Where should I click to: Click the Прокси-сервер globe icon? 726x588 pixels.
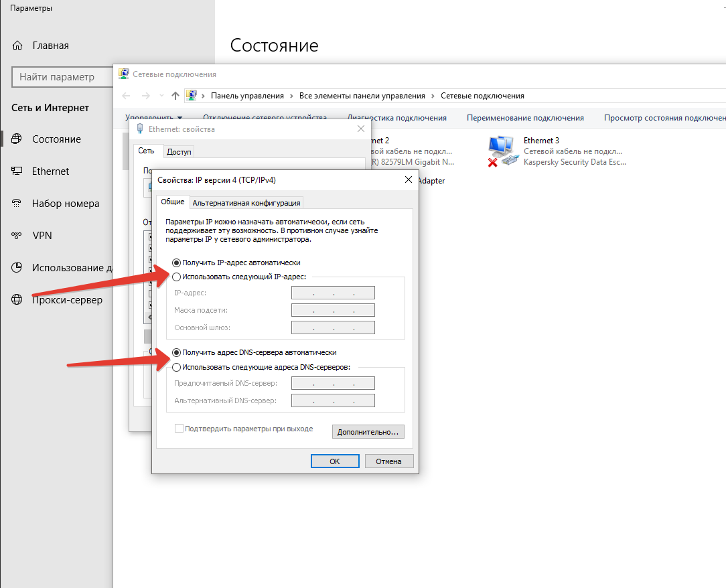[x=17, y=299]
